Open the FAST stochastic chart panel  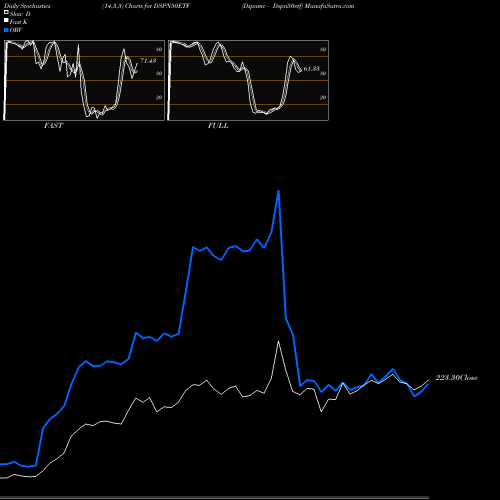click(84, 80)
